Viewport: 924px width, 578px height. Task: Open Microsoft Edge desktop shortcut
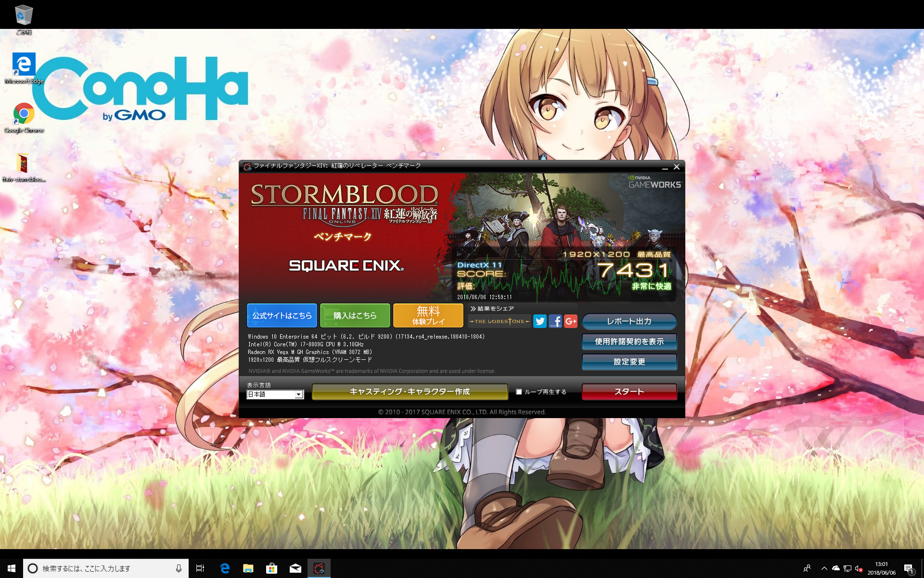tap(24, 65)
